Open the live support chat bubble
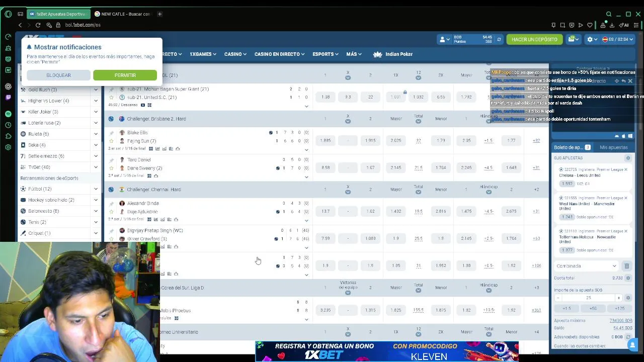644x362 pixels. pyautogui.click(x=631, y=344)
